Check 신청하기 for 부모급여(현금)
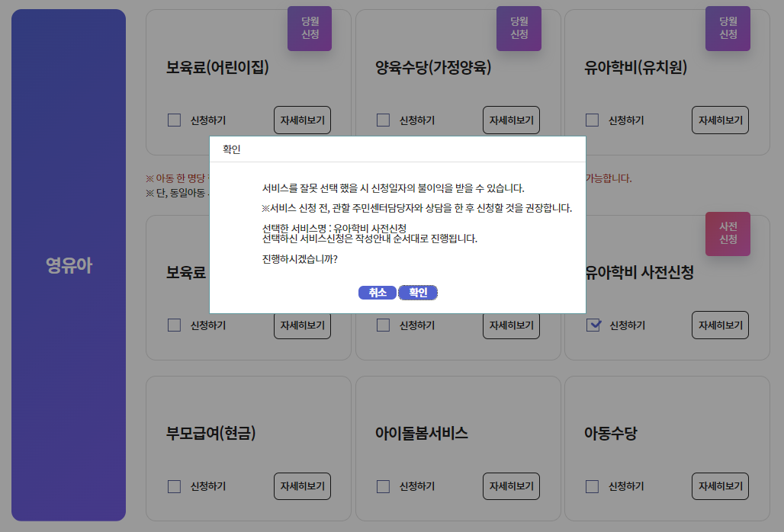 tap(173, 486)
